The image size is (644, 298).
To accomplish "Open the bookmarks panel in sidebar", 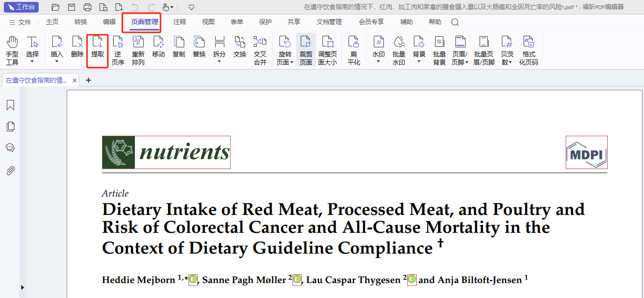I will [x=10, y=105].
